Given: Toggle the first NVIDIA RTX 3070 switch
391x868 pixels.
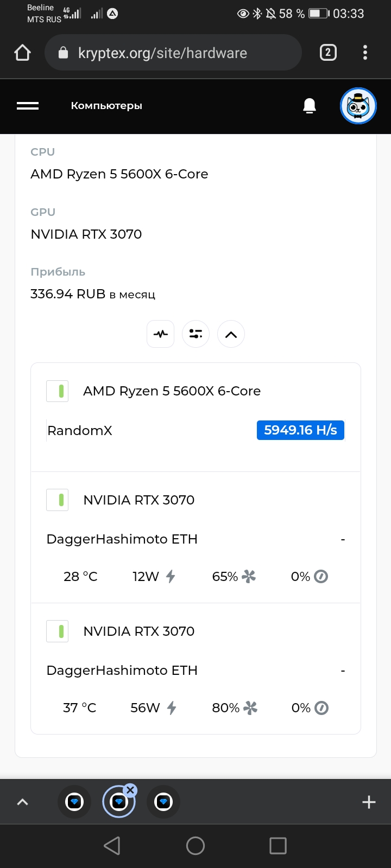Looking at the screenshot, I should 58,500.
